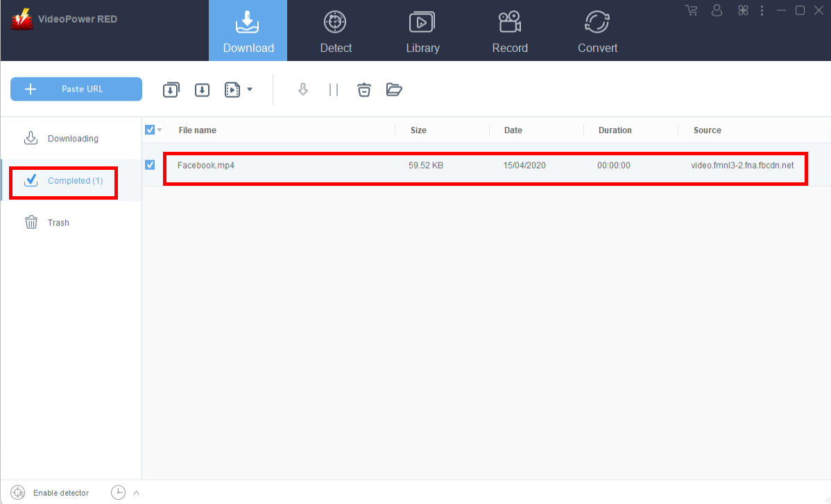Open the dropdown next to the media file icon

coord(250,89)
